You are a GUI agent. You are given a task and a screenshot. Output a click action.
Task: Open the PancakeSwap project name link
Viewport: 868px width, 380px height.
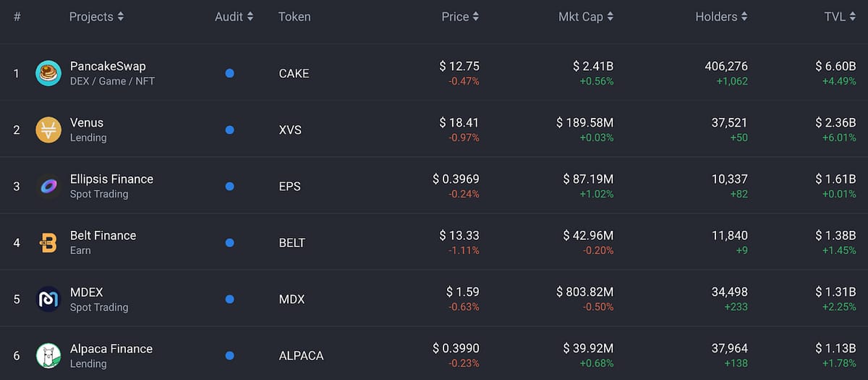pos(108,66)
